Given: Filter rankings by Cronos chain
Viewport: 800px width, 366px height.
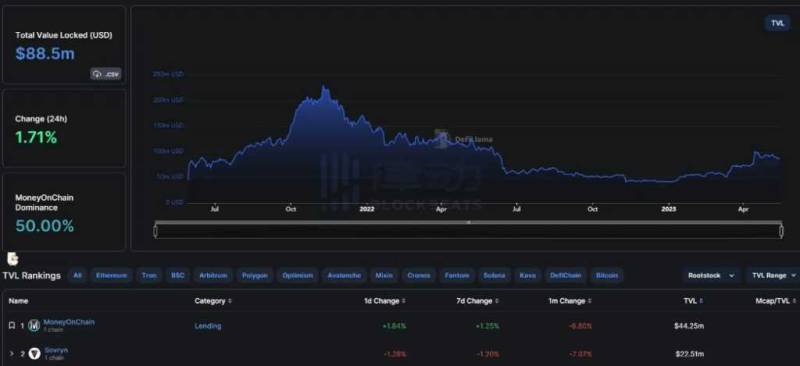Looking at the screenshot, I should coord(418,275).
